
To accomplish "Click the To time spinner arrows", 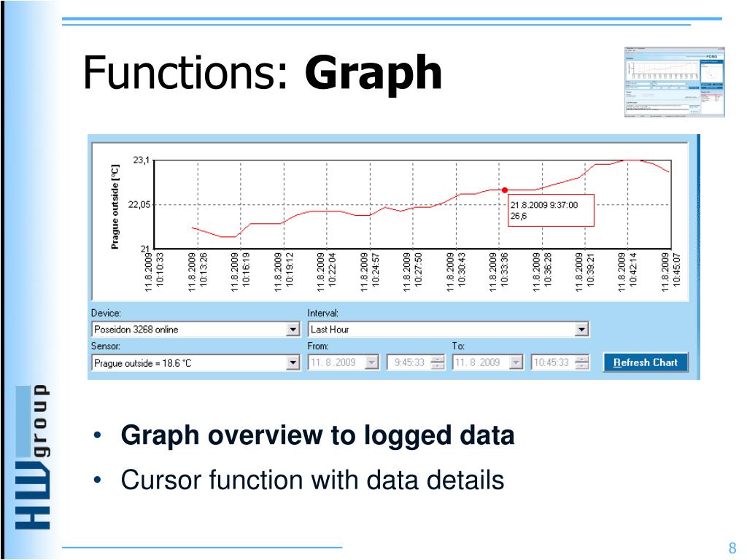I will 581,363.
